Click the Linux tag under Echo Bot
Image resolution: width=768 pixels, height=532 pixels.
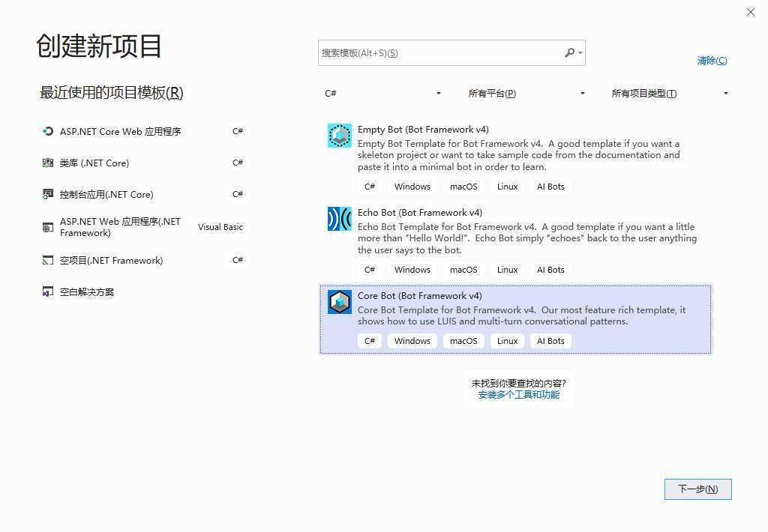[x=507, y=270]
